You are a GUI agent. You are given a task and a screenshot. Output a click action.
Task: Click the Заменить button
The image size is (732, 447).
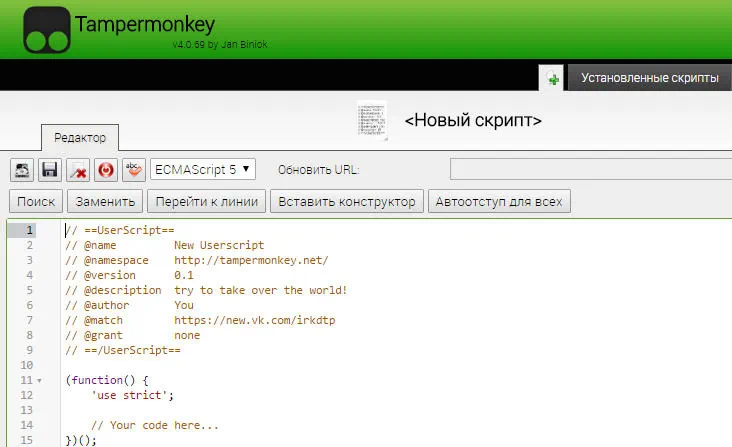(x=105, y=202)
